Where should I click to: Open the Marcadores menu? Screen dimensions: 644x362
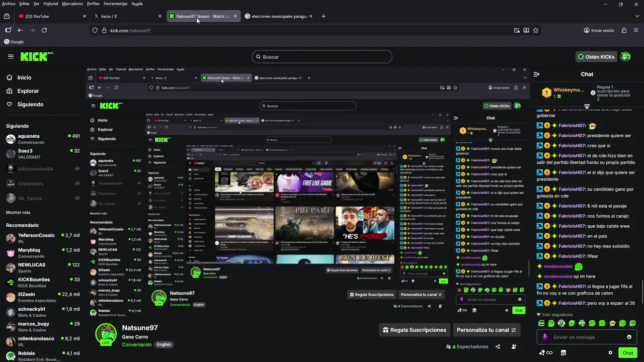(72, 4)
